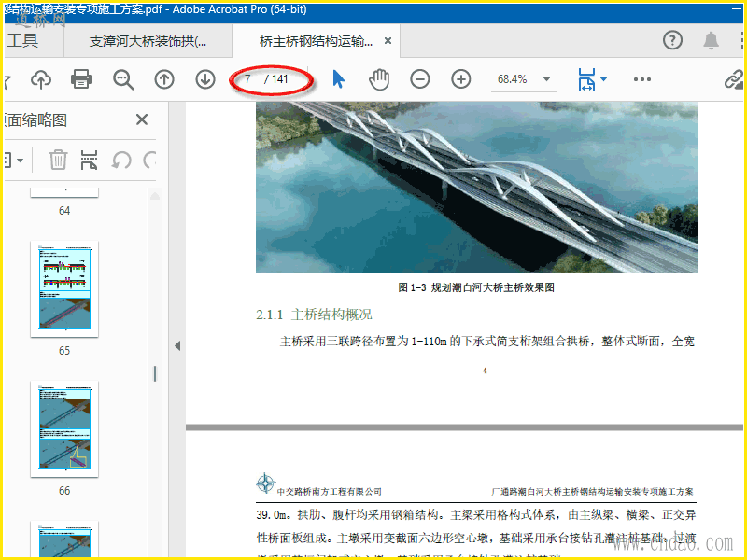Choose the selection arrow tool
Viewport: 747px width, 560px height.
338,79
